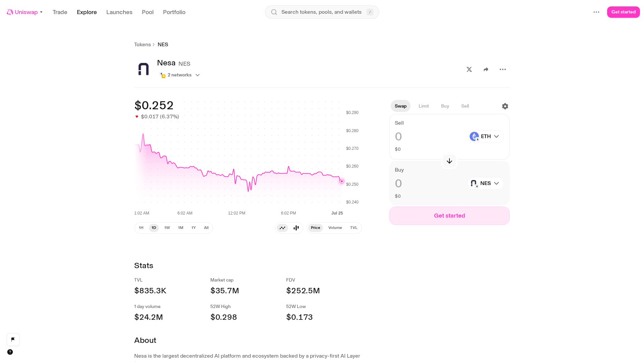Select the Swap tab
The width and height of the screenshot is (644, 362).
400,106
